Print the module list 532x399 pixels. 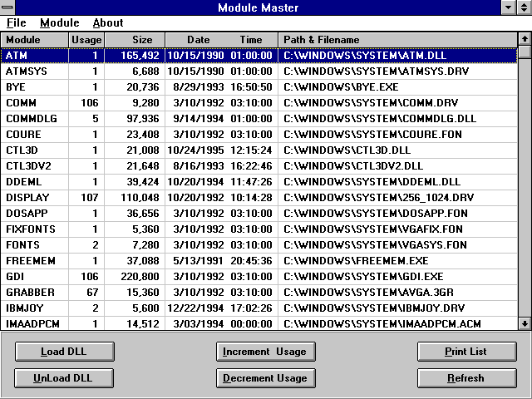(466, 352)
